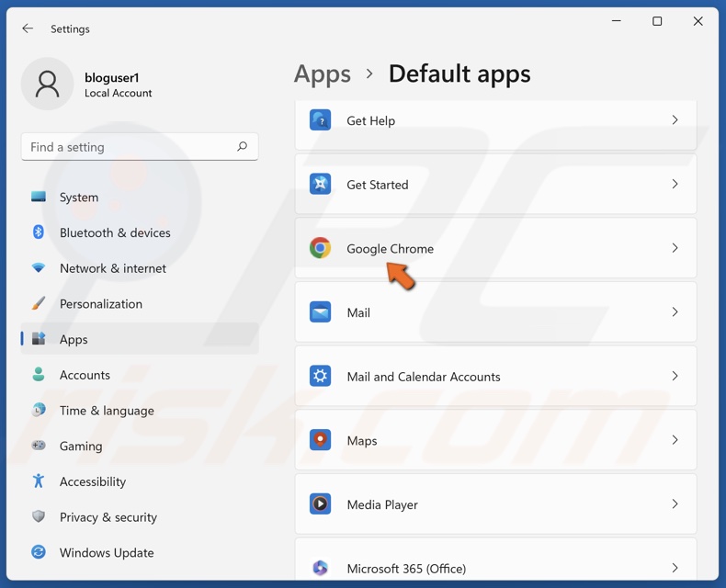This screenshot has width=726, height=588.
Task: Go to Privacy & security
Action: 140,516
